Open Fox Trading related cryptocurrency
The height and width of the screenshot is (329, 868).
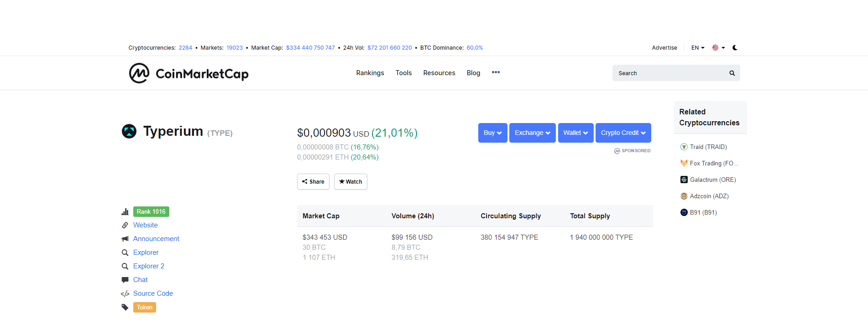pyautogui.click(x=714, y=163)
